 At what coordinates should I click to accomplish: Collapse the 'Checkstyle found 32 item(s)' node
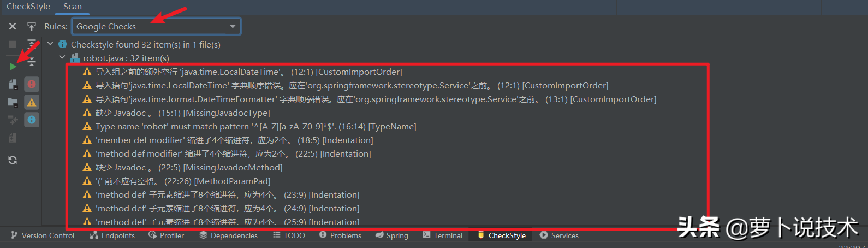pos(51,44)
